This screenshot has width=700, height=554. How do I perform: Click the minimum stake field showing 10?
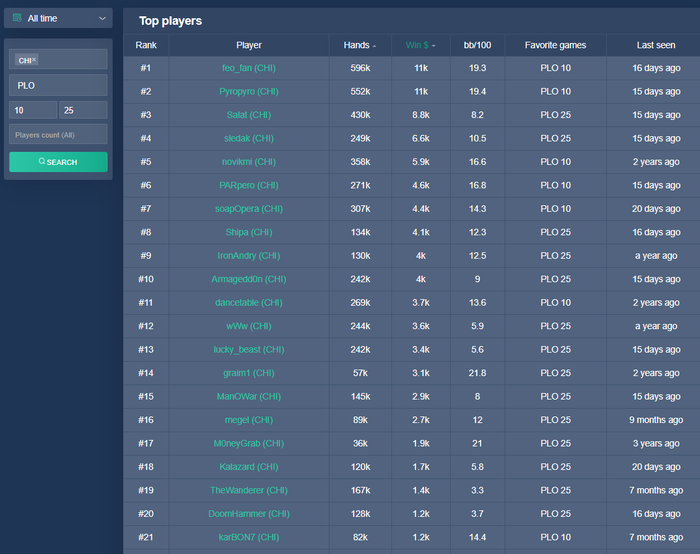point(33,110)
